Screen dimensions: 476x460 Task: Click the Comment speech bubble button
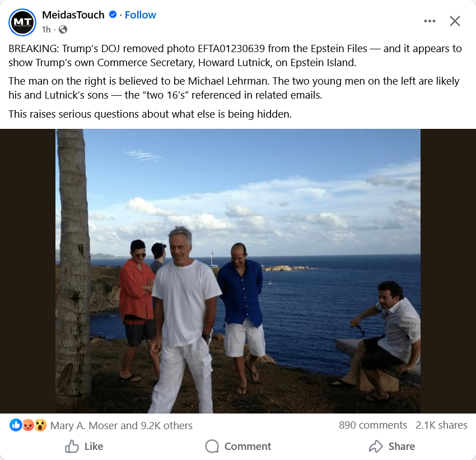point(238,446)
